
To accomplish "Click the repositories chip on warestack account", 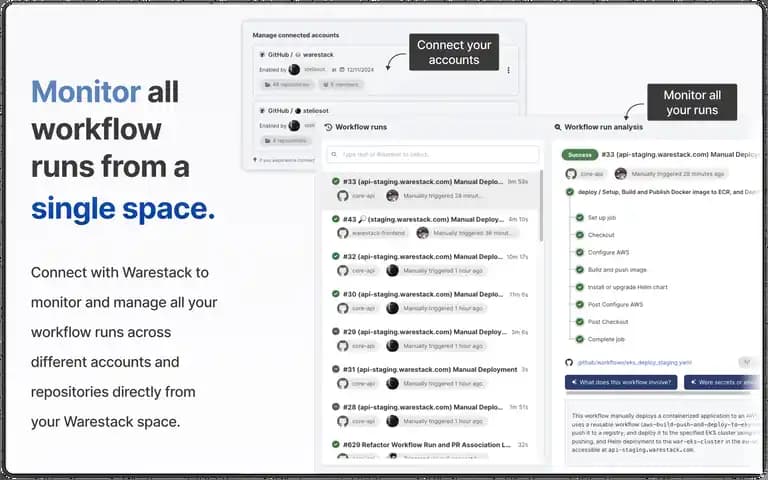I will (x=287, y=85).
